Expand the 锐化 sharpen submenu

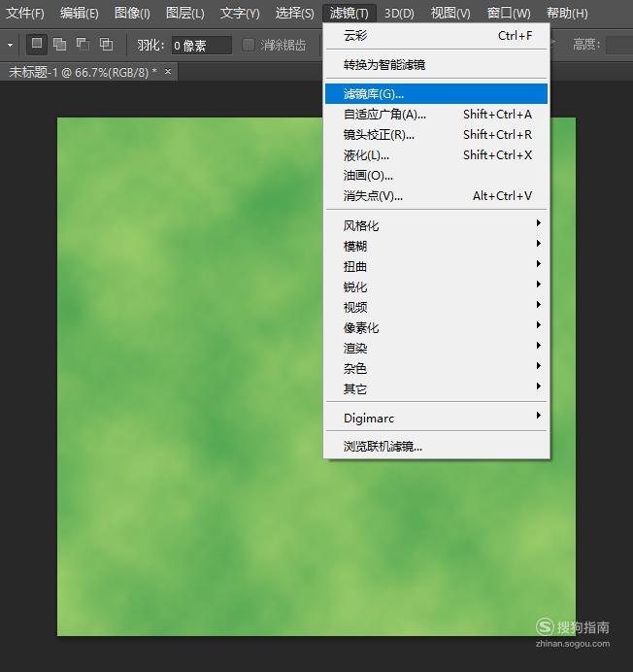pyautogui.click(x=436, y=286)
